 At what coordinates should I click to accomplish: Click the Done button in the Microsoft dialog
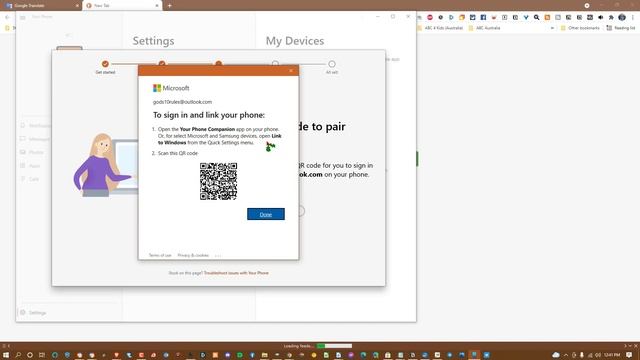point(266,214)
